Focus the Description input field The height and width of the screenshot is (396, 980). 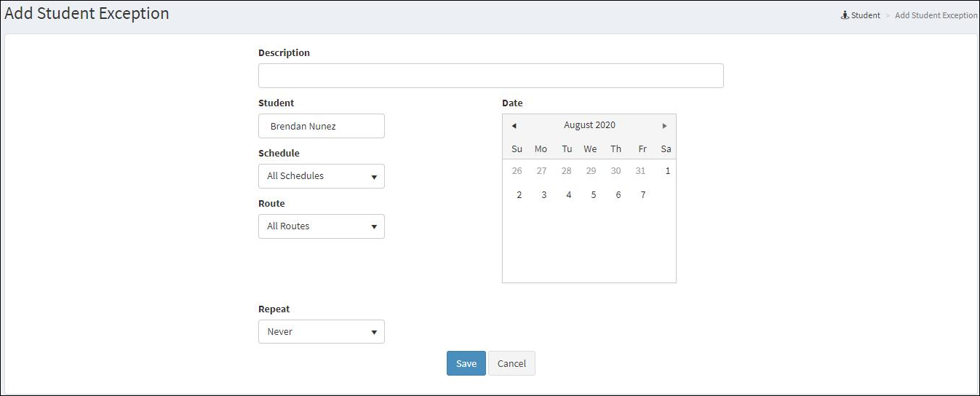pyautogui.click(x=491, y=76)
